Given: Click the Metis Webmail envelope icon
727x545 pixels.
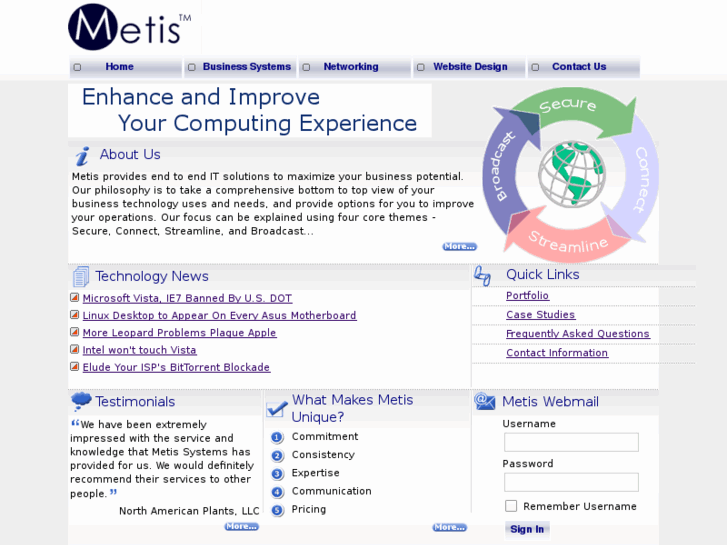Looking at the screenshot, I should 485,401.
